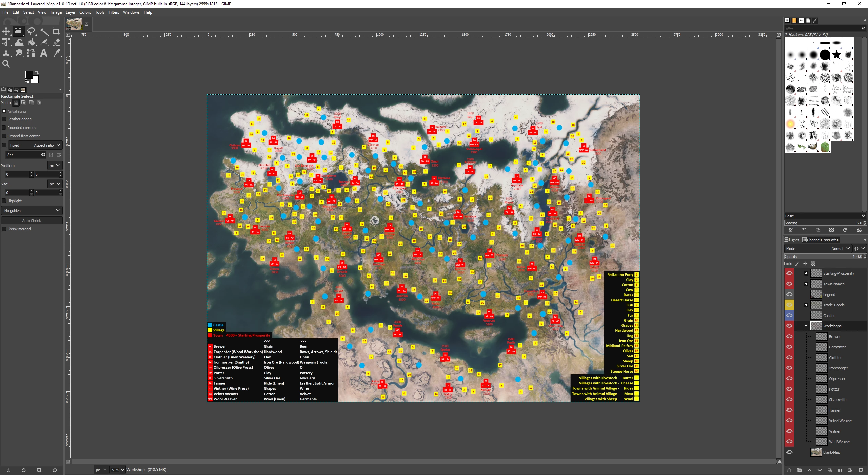Expand the Trade-Goods layer group
The width and height of the screenshot is (868, 475).
click(x=806, y=305)
